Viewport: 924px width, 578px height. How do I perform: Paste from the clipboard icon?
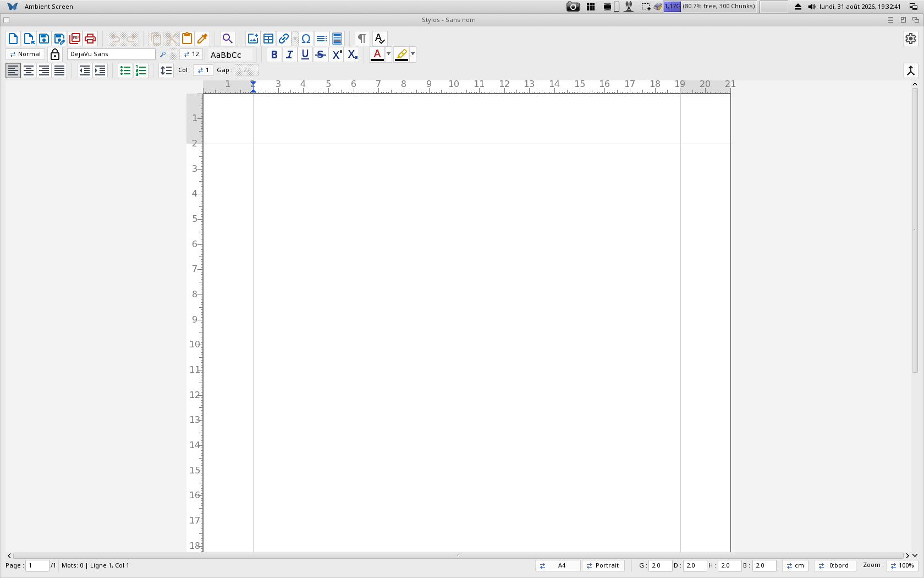[x=187, y=39]
